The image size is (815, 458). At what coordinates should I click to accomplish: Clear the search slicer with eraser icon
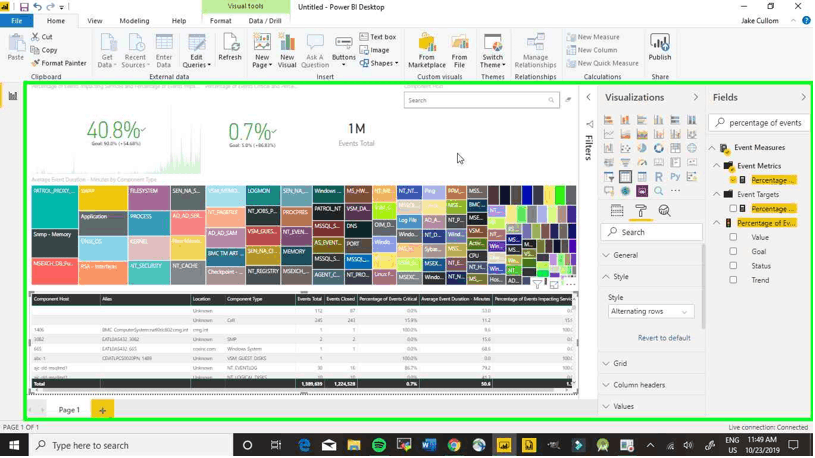(568, 100)
